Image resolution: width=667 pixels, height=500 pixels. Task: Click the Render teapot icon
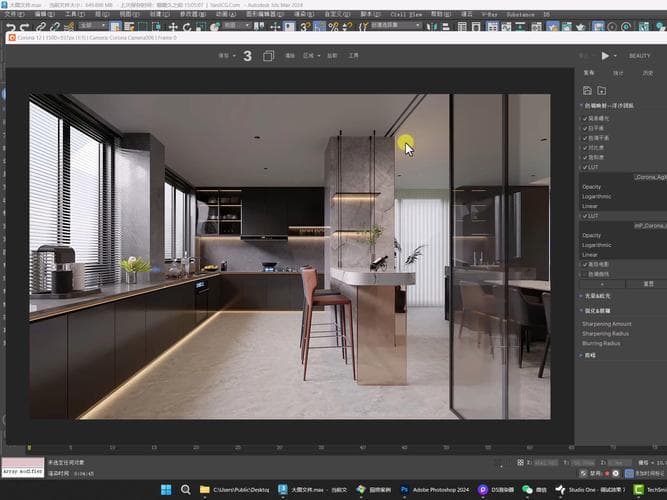(581, 27)
